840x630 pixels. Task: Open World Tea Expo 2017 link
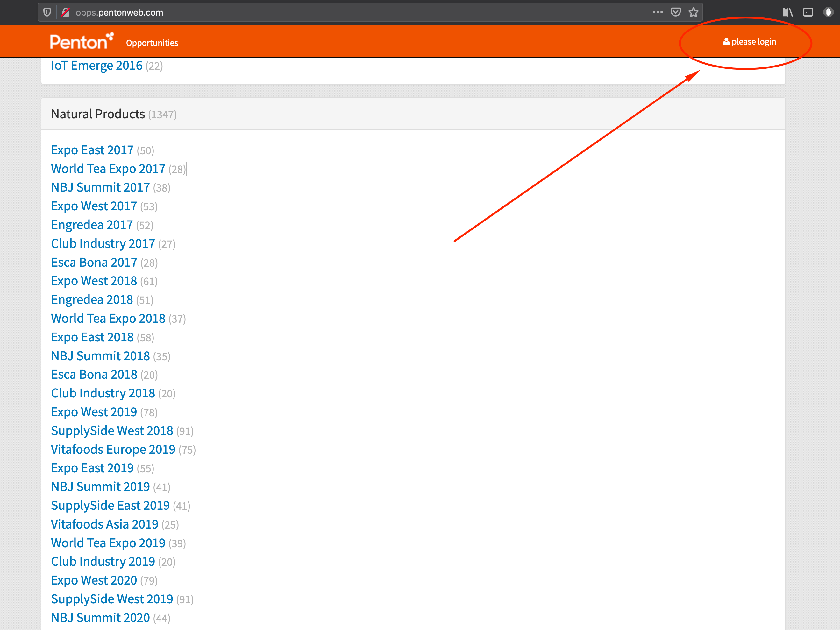point(108,169)
